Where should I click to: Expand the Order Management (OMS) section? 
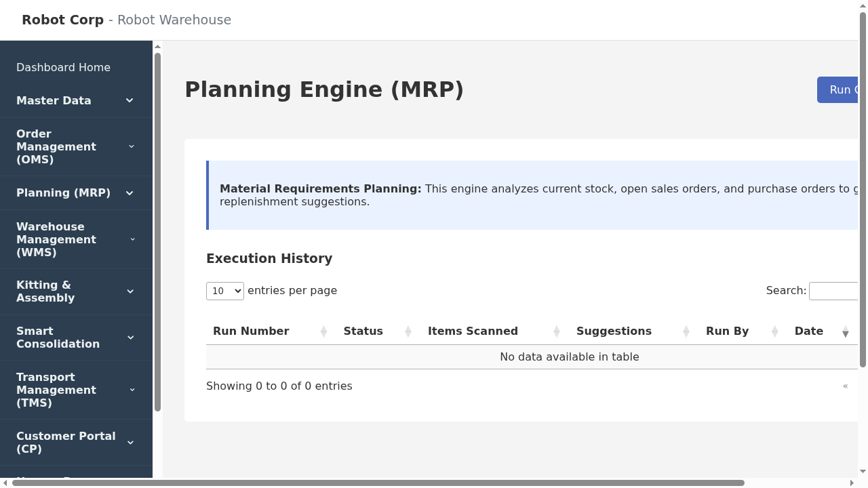coord(76,146)
